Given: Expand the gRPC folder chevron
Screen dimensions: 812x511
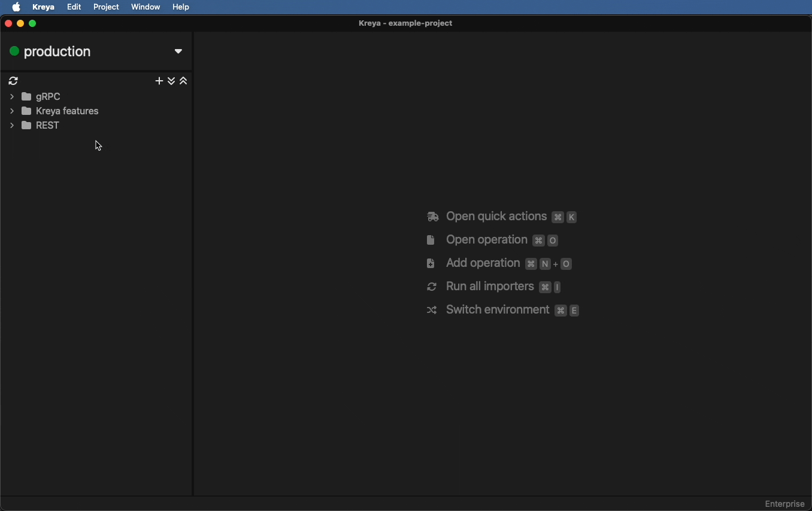Looking at the screenshot, I should point(12,97).
